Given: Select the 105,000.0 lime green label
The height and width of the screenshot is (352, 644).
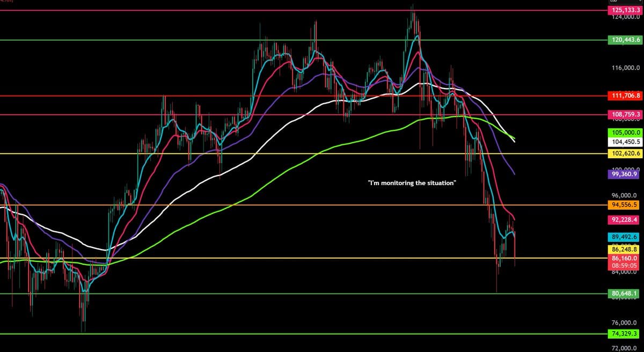Looking at the screenshot, I should coord(624,133).
